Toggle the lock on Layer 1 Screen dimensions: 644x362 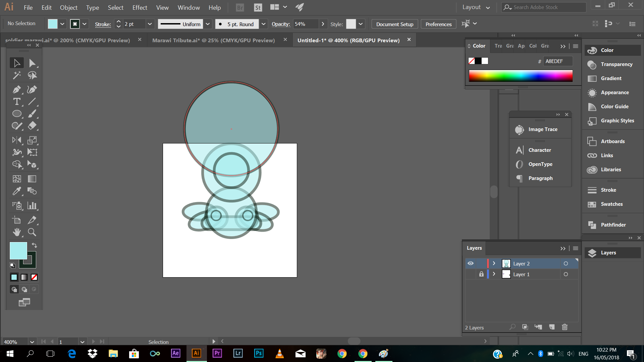(x=481, y=274)
